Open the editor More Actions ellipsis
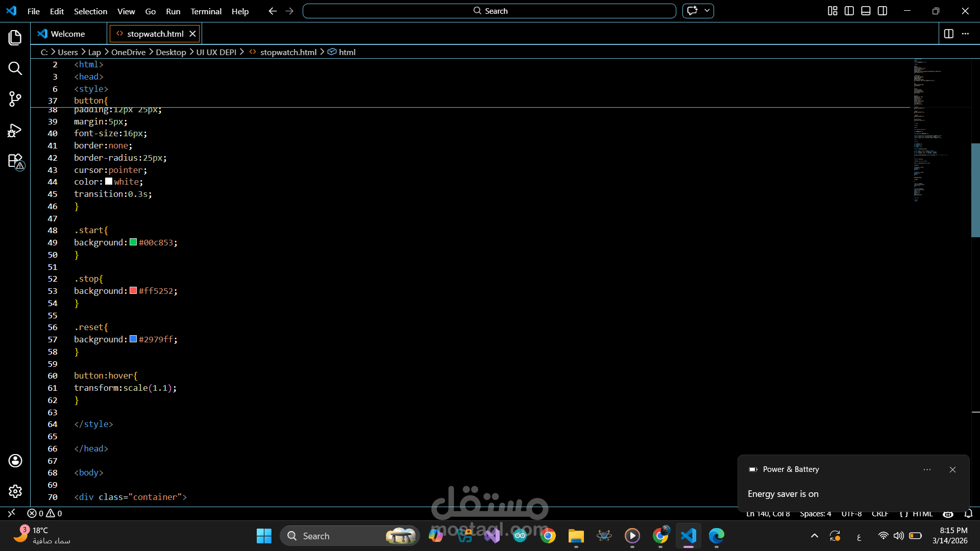 (965, 34)
